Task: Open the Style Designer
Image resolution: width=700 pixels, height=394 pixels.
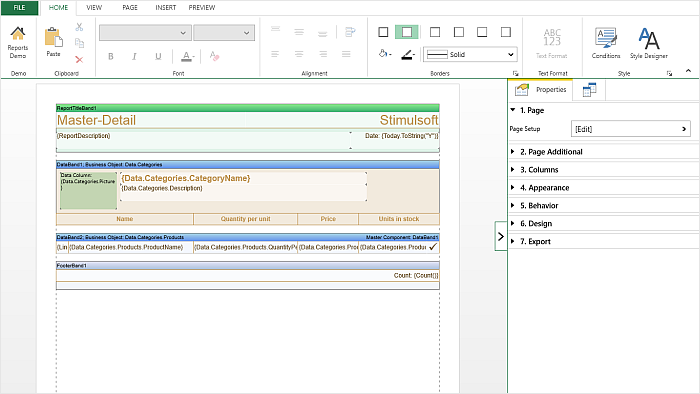Action: coord(649,43)
